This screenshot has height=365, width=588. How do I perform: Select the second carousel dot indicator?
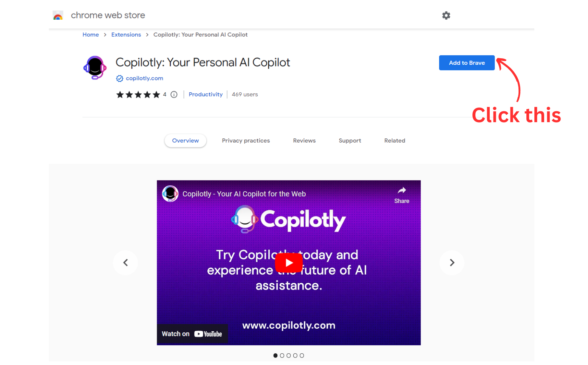(282, 356)
